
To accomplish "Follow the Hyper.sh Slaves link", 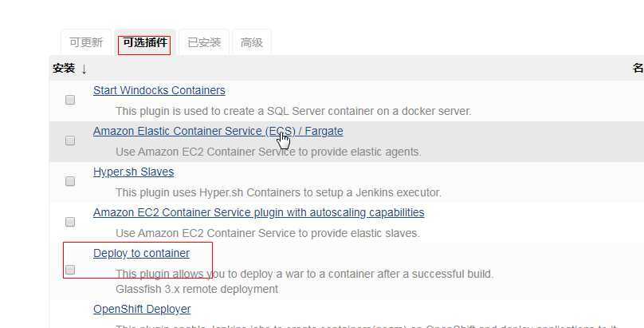I will [x=133, y=172].
